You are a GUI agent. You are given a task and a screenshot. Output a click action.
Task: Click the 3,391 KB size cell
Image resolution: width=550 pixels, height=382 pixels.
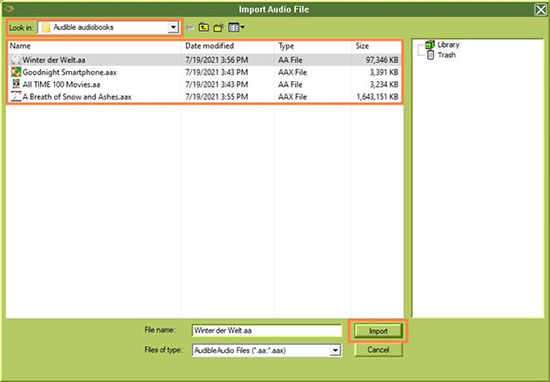coord(384,73)
